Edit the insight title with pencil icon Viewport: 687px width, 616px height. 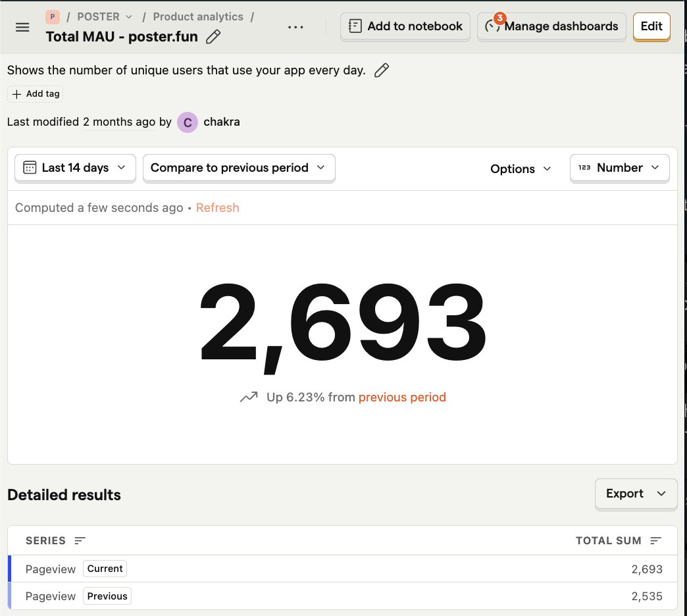[x=213, y=37]
